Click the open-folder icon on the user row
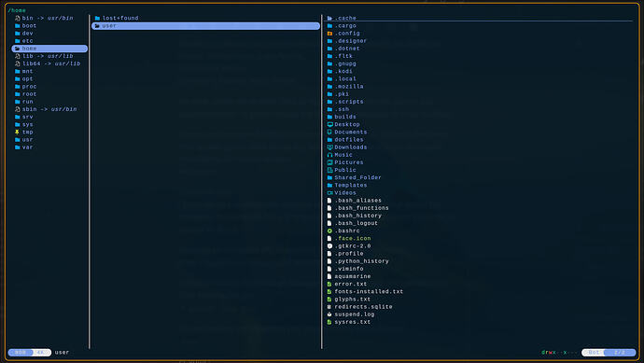The width and height of the screenshot is (644, 363). click(x=97, y=26)
